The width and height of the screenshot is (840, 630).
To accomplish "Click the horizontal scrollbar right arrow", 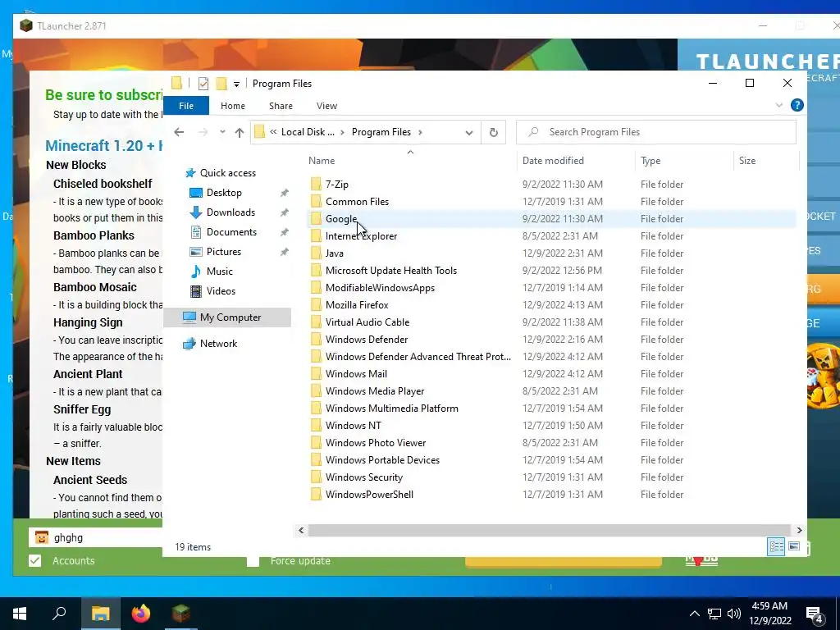I will (799, 531).
